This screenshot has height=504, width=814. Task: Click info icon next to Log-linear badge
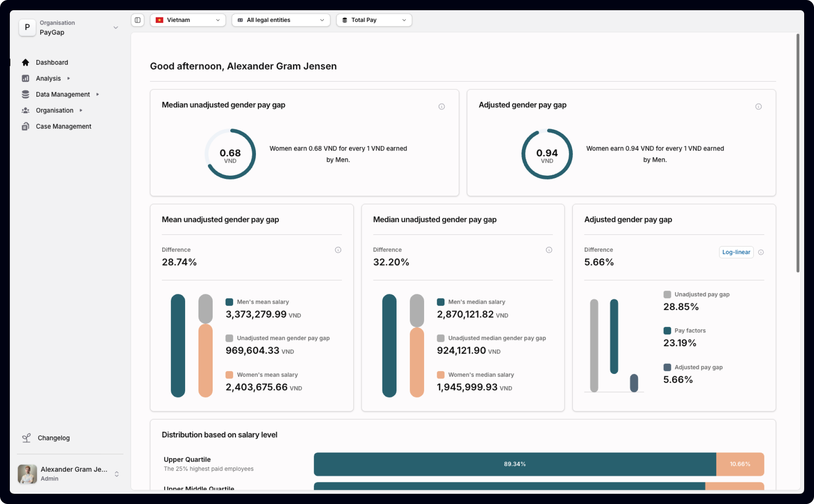761,252
